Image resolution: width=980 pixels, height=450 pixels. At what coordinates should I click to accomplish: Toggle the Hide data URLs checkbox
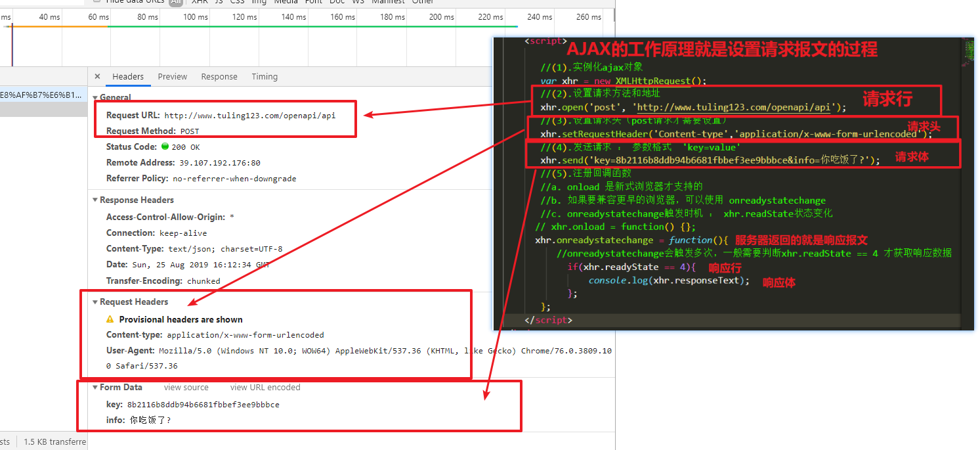(x=96, y=2)
